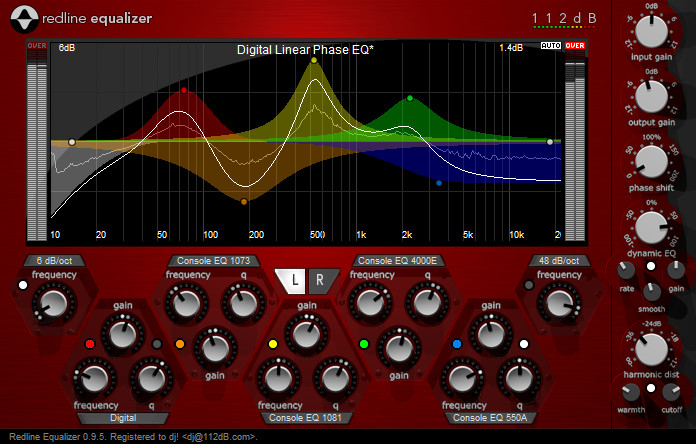
Task: Click the small gain knob beside rate
Action: (676, 270)
